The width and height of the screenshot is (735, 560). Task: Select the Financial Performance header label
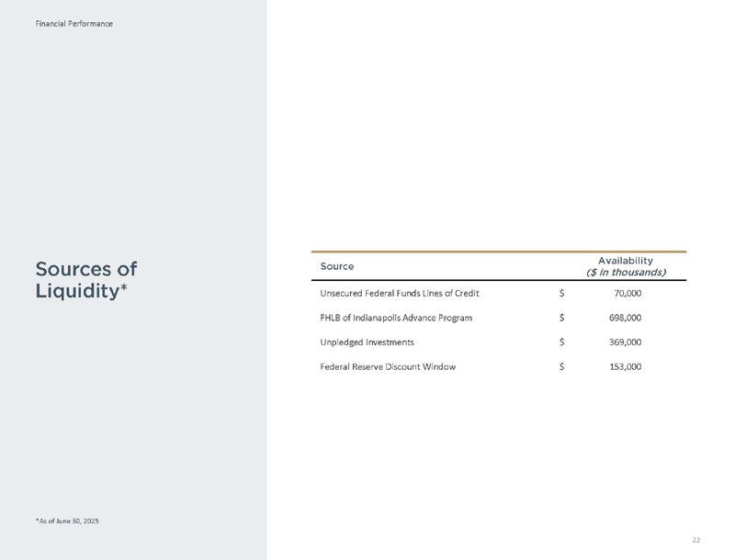[74, 24]
